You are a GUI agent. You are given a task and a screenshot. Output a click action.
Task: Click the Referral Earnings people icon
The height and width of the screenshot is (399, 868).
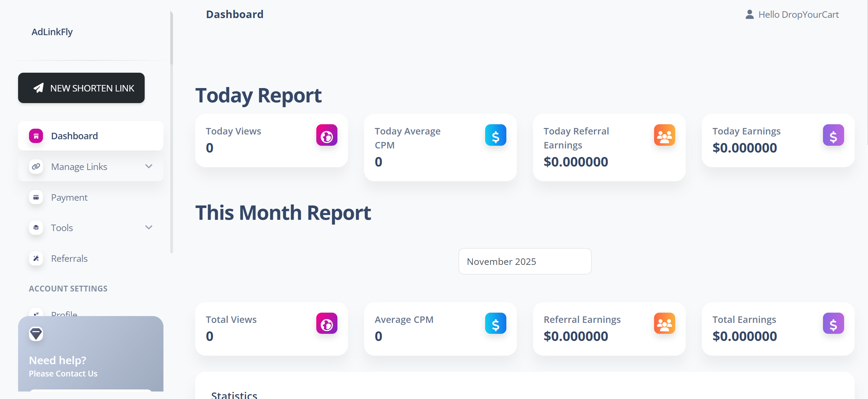click(x=664, y=324)
